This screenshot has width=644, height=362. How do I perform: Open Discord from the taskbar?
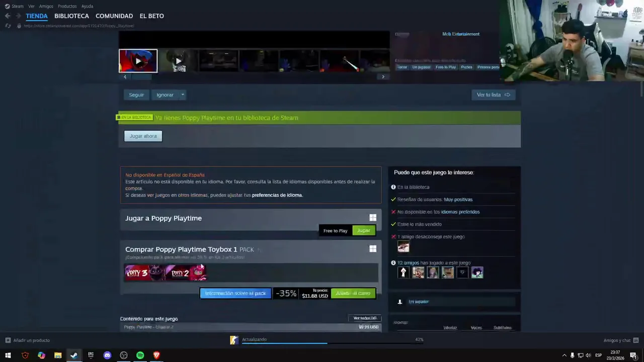pyautogui.click(x=107, y=355)
